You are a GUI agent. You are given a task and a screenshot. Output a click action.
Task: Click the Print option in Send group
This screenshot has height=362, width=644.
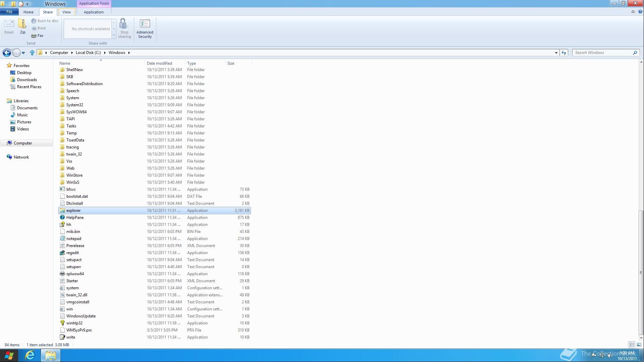pos(39,28)
